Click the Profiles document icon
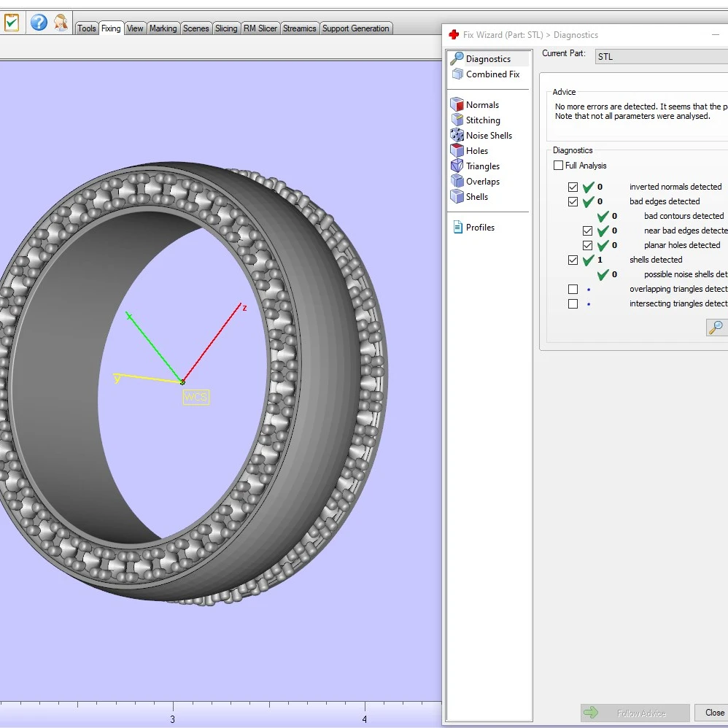This screenshot has width=728, height=728. [458, 227]
